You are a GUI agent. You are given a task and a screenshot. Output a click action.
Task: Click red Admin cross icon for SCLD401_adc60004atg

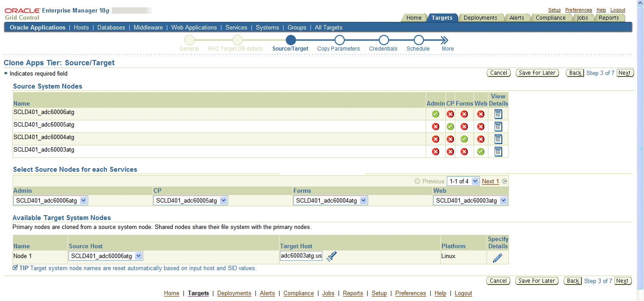436,139
